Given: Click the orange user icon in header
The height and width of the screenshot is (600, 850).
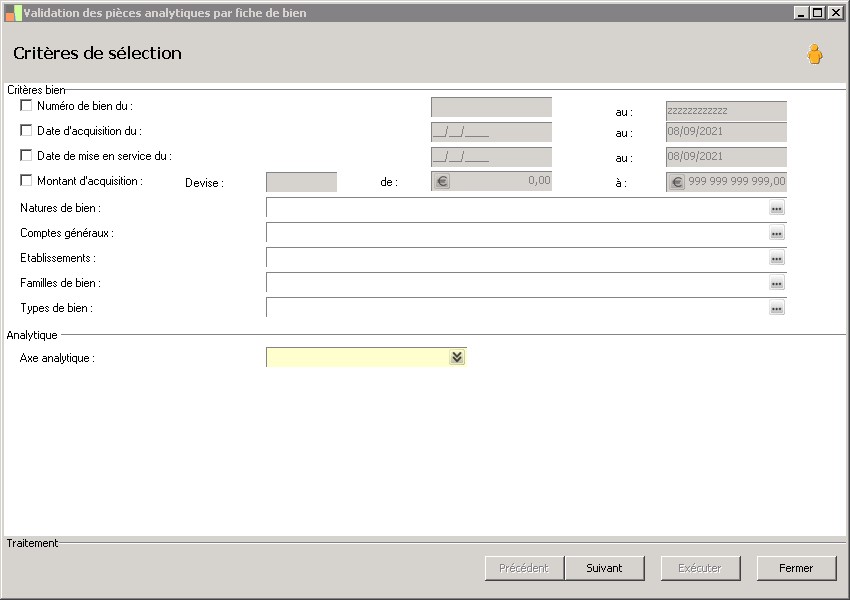Looking at the screenshot, I should tap(815, 55).
